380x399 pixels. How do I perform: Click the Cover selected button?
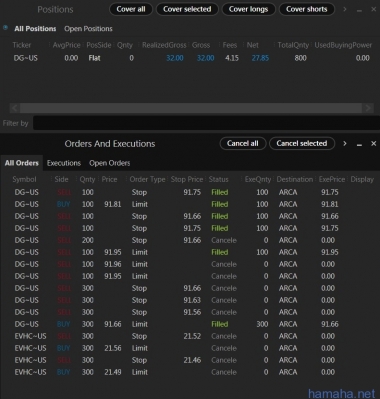[187, 9]
